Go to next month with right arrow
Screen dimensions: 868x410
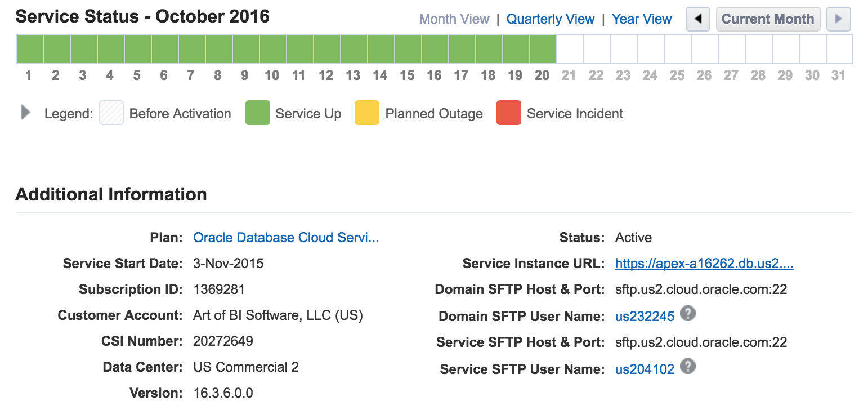(x=838, y=19)
